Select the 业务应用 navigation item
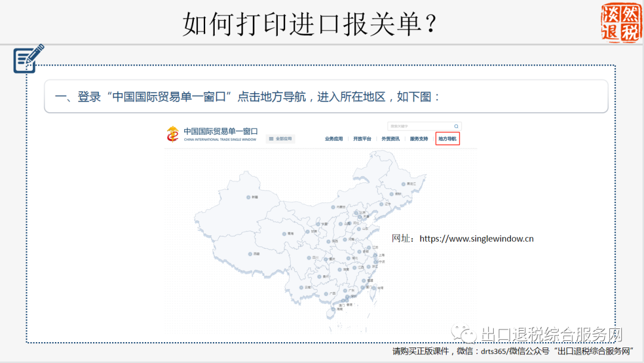Screen dimensions: 644x363 point(333,139)
